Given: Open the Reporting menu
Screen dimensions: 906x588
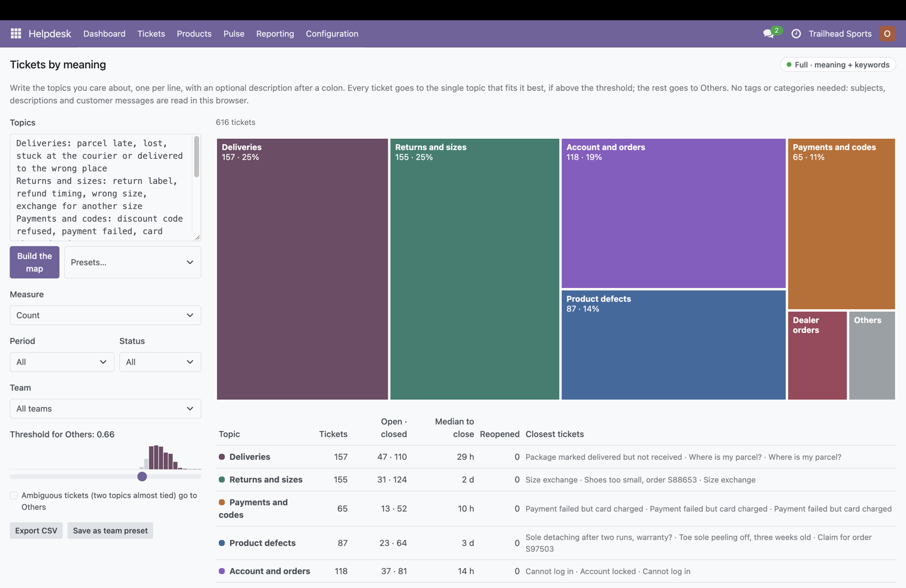Looking at the screenshot, I should 275,34.
